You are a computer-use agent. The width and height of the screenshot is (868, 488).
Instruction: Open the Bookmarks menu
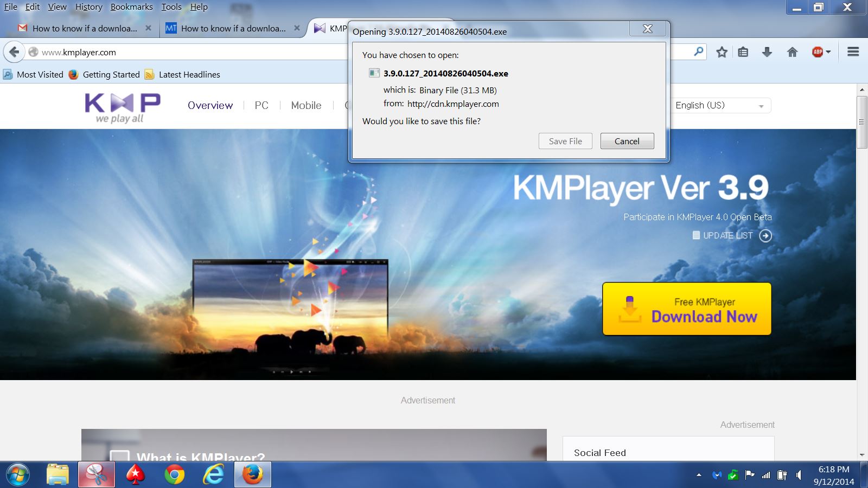[132, 7]
